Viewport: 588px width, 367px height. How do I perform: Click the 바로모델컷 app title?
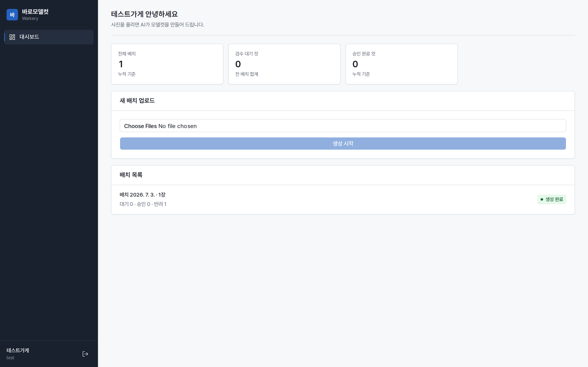[x=35, y=12]
